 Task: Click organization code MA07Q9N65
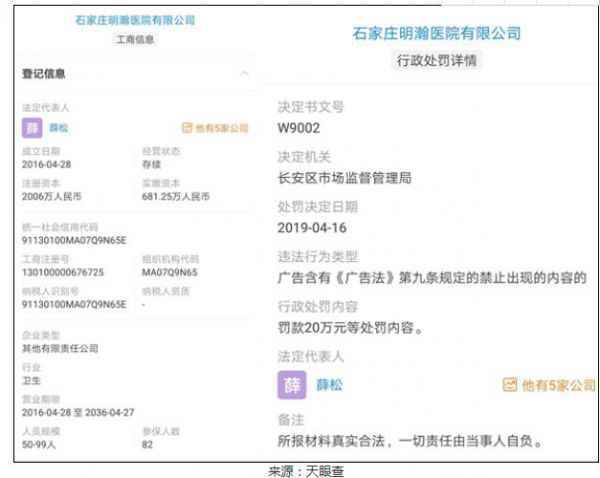tap(170, 272)
